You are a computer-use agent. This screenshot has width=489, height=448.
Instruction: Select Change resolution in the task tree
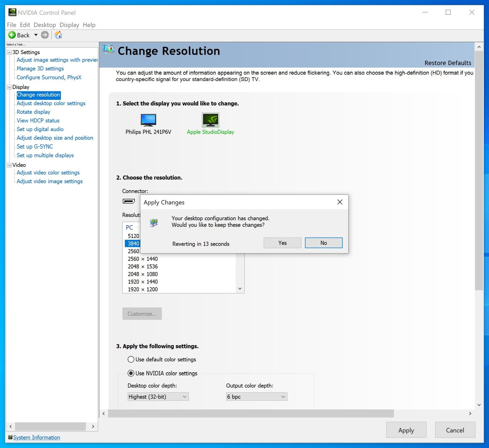(39, 95)
